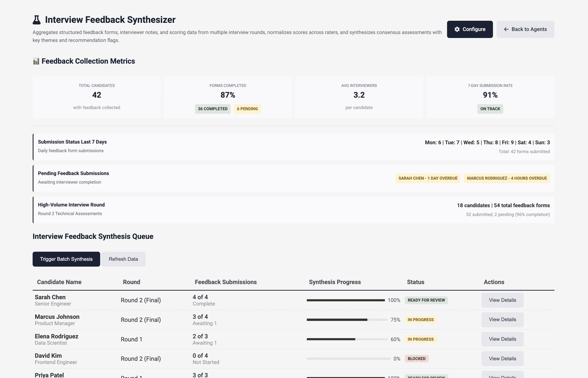This screenshot has width=588, height=378.
Task: Trigger Batch Synthesis for the queue
Action: click(66, 259)
